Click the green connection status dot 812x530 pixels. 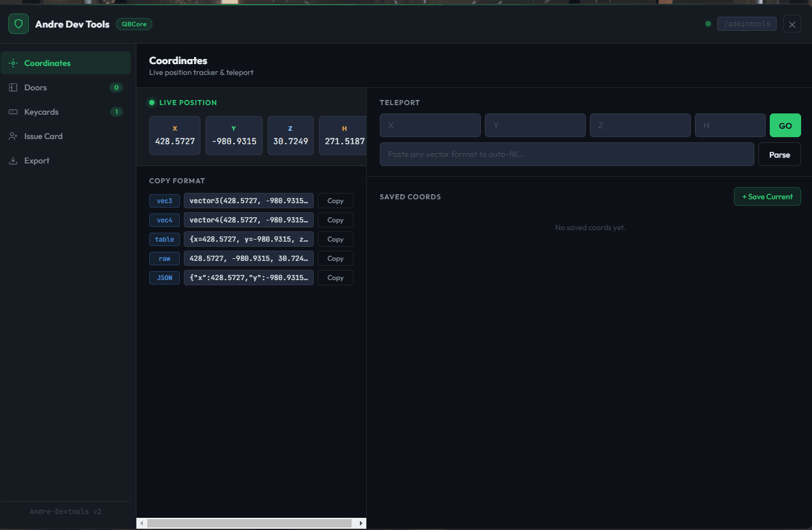708,24
